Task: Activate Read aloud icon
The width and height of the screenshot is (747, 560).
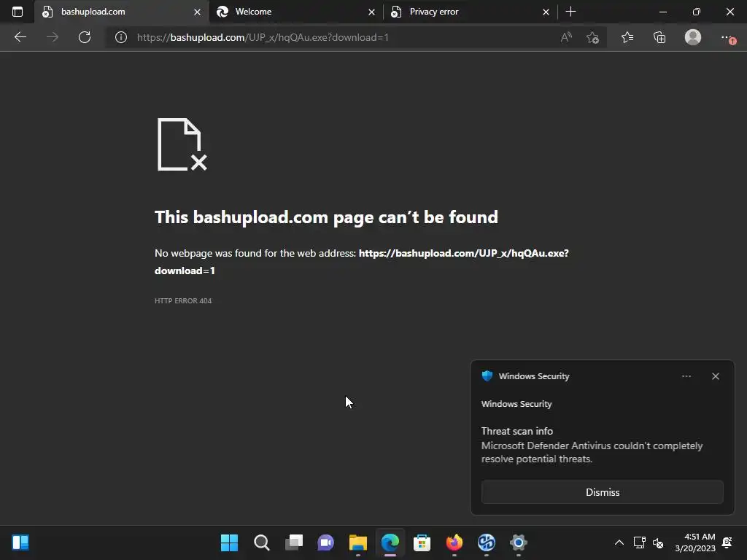Action: tap(566, 37)
